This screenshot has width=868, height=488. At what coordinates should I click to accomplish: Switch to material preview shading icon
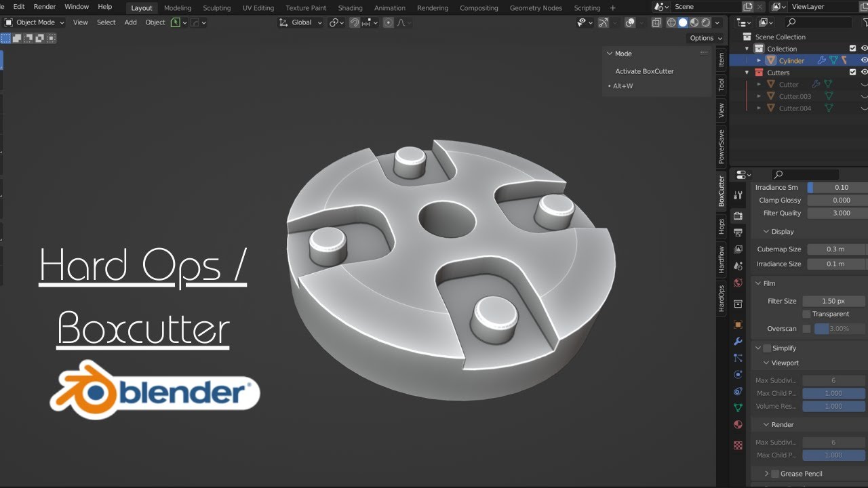tap(694, 22)
